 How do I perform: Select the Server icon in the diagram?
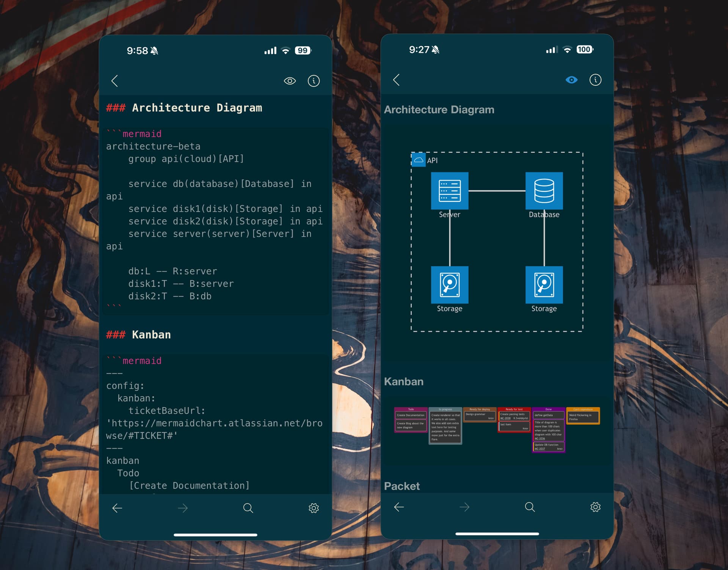[x=450, y=191]
